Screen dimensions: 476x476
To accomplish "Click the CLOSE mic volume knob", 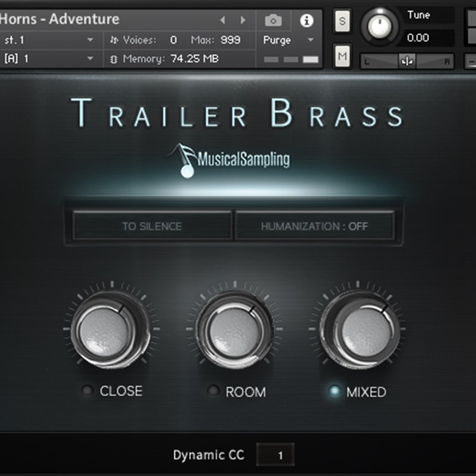I will pyautogui.click(x=110, y=330).
